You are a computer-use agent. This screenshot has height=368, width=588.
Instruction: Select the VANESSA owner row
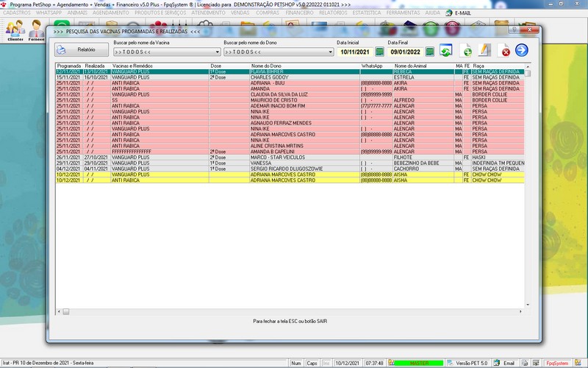click(x=290, y=163)
